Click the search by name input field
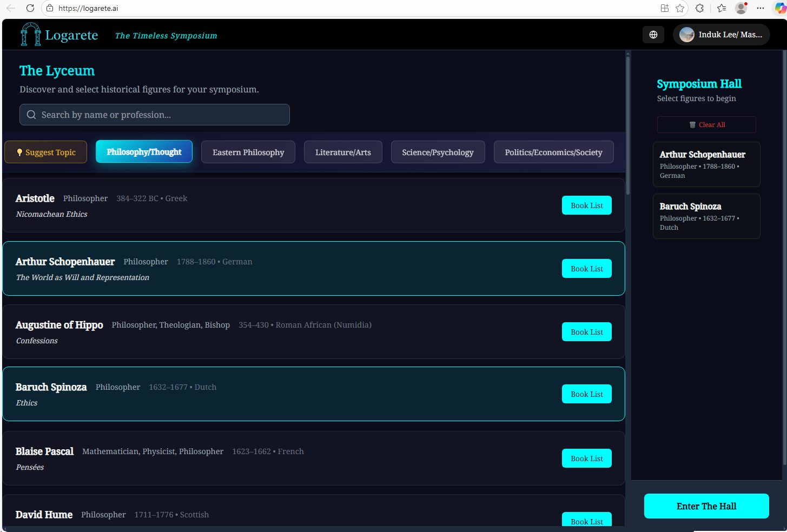Viewport: 787px width, 532px height. [154, 115]
